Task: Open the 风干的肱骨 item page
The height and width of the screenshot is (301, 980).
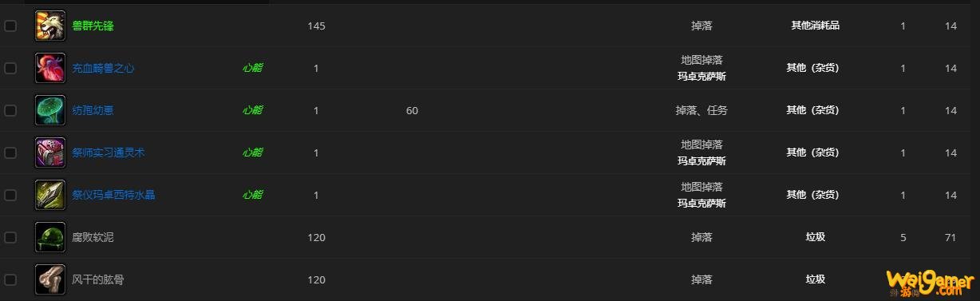Action: [x=98, y=279]
